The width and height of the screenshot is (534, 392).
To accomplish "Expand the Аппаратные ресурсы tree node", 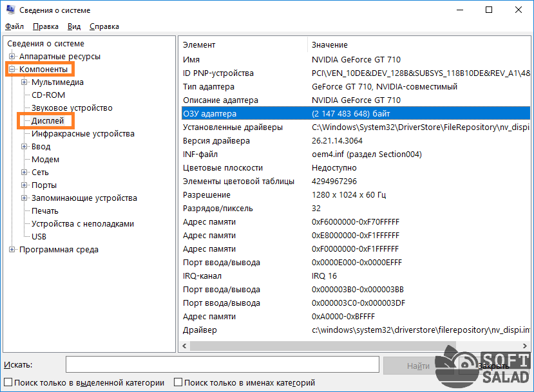I will pos(12,57).
